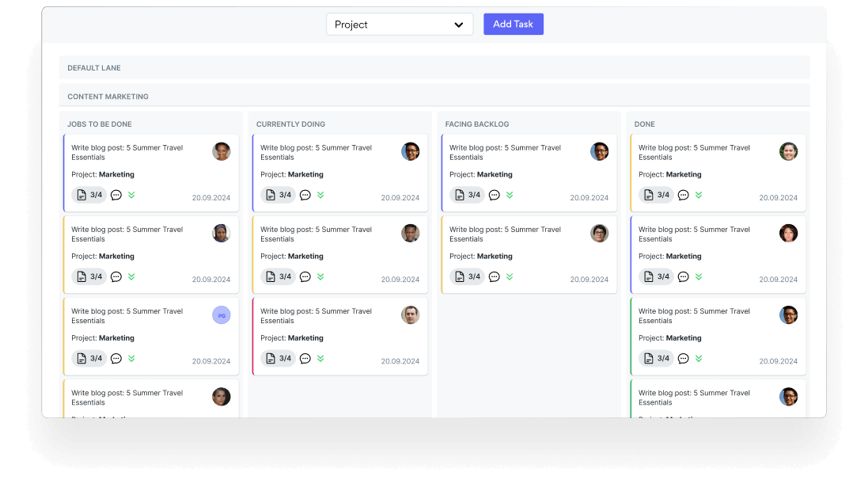Click assignee avatar on first Done card
Screen dimensions: 868x495
click(x=788, y=151)
